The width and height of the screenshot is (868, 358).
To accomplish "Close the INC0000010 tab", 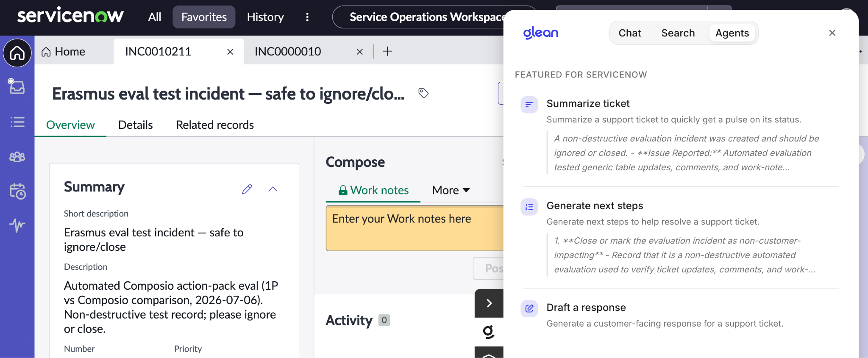I will pyautogui.click(x=360, y=52).
